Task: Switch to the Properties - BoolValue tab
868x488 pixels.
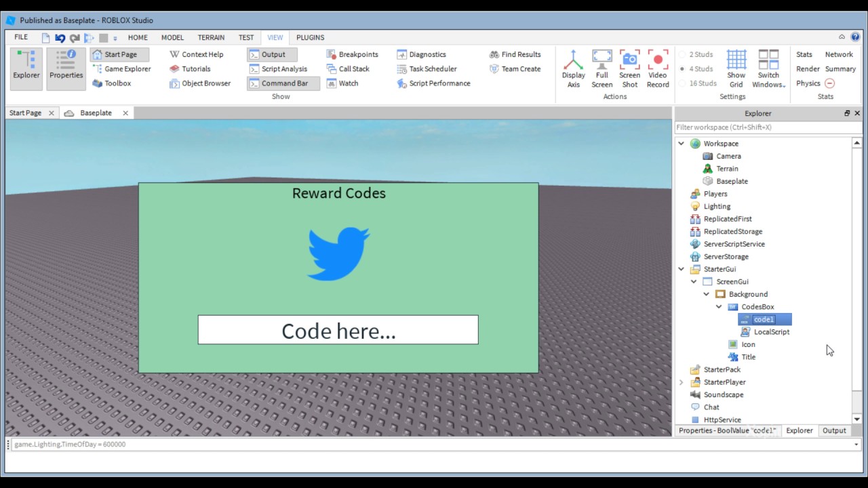Action: [x=727, y=430]
